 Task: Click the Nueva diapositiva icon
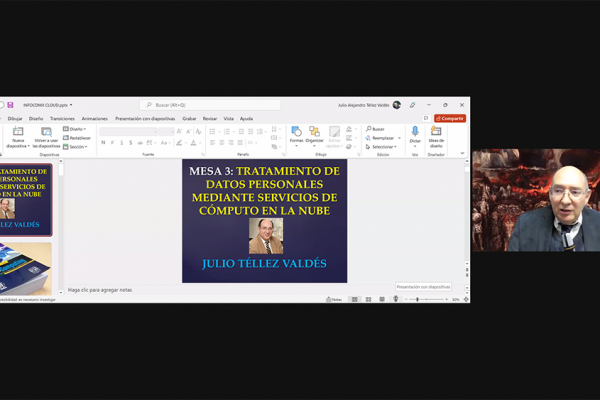coord(18,131)
